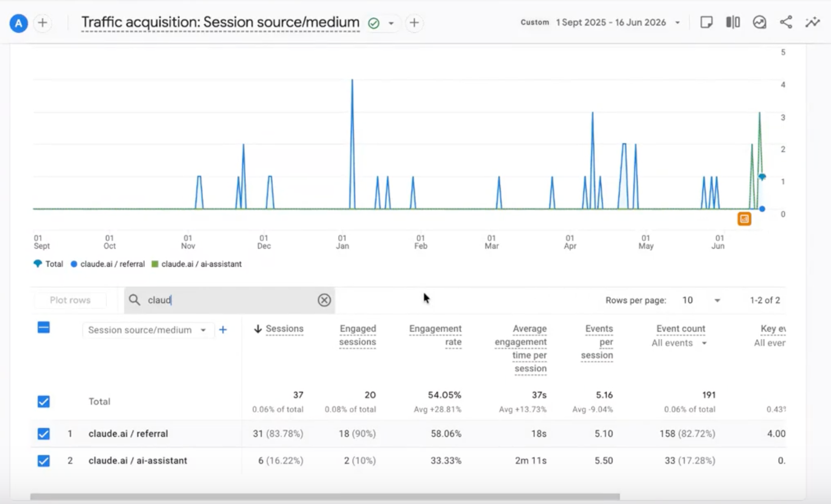Click the '158 (82.72%)' event count cell
The height and width of the screenshot is (504, 831).
(x=687, y=434)
